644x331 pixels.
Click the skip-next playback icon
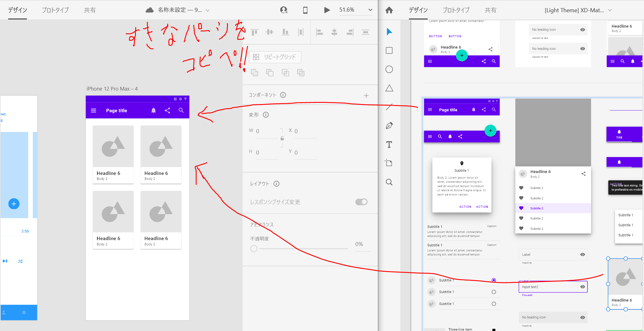pos(5,261)
